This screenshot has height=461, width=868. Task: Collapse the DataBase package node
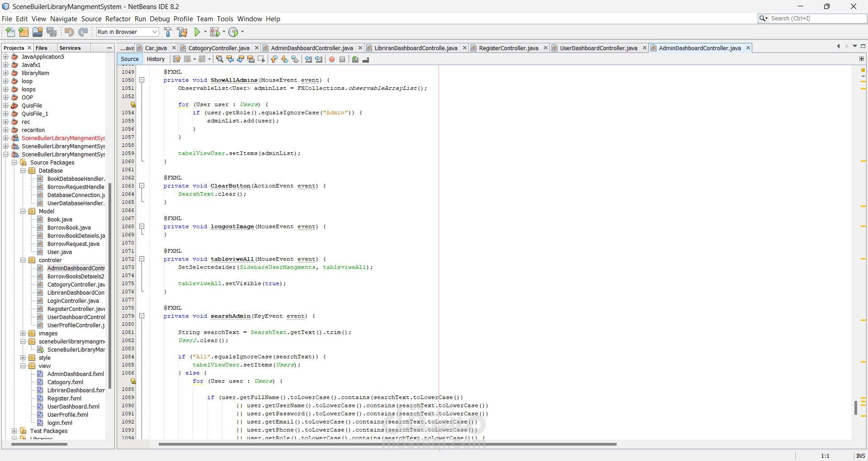[23, 171]
